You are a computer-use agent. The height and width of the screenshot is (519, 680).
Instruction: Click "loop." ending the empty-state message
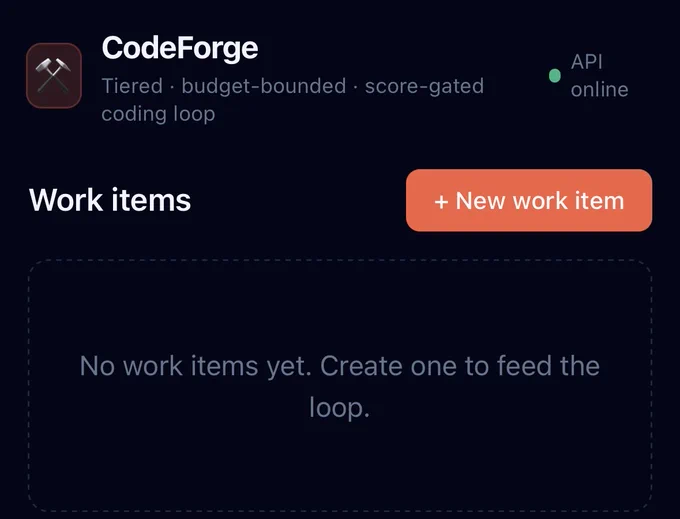point(340,408)
